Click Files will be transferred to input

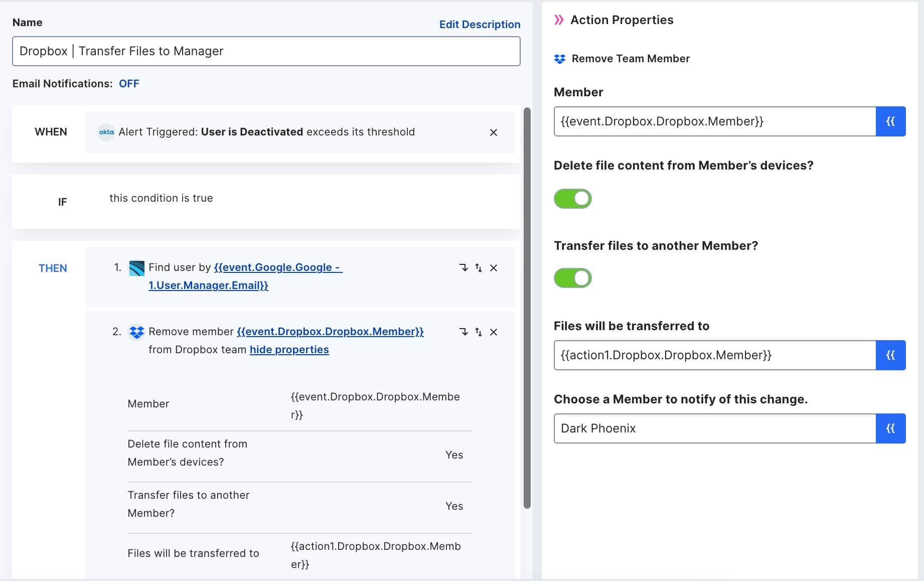click(x=715, y=355)
